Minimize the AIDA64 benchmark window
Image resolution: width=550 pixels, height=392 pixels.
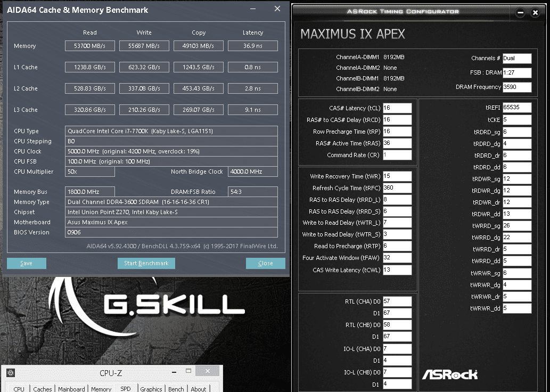click(252, 9)
